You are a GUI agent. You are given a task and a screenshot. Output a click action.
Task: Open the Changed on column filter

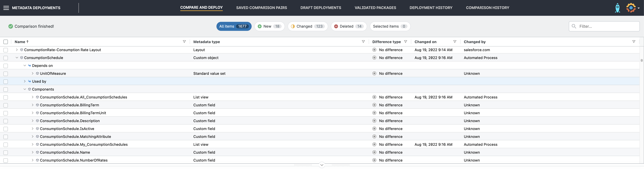pos(455,42)
